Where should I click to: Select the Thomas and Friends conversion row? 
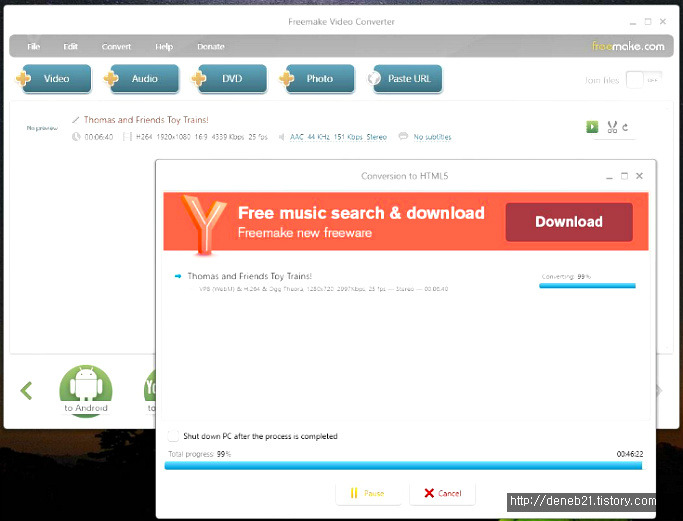(x=406, y=281)
